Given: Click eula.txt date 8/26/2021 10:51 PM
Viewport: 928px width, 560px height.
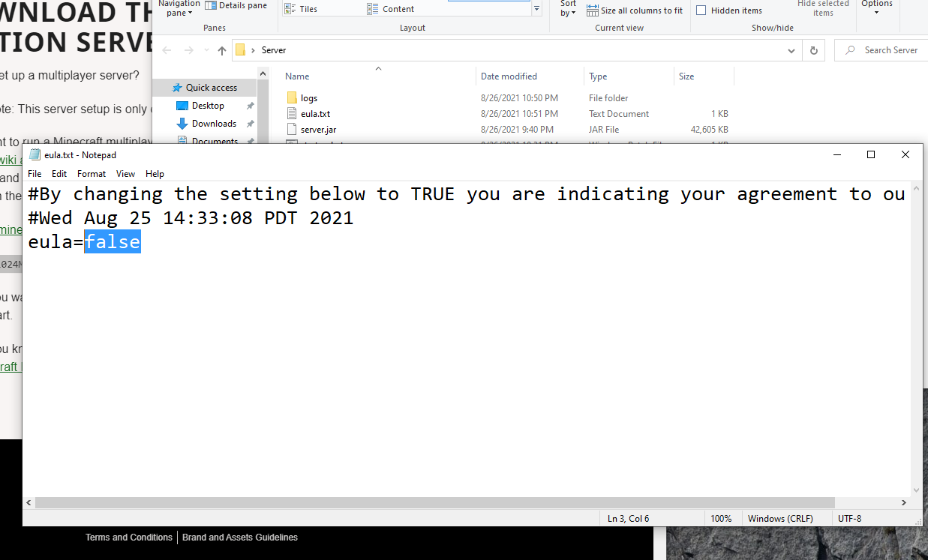Looking at the screenshot, I should coord(519,114).
